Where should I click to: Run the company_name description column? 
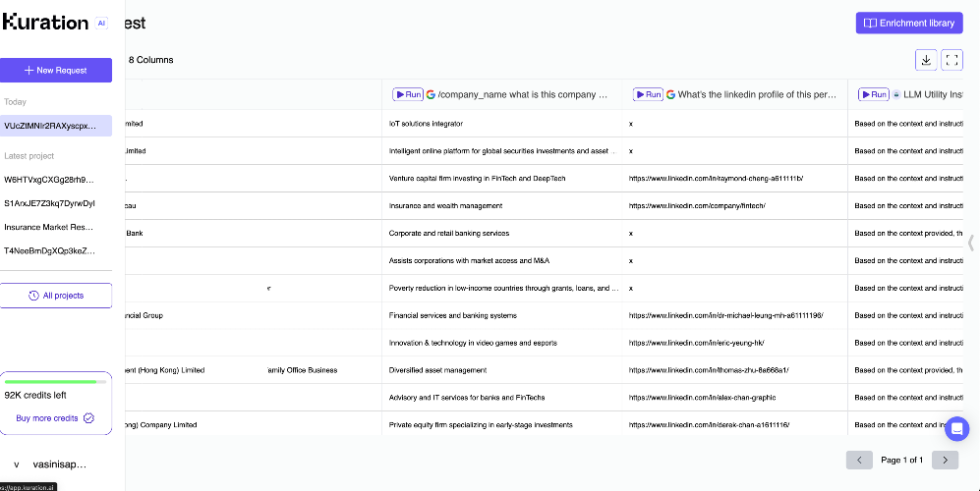pyautogui.click(x=408, y=94)
